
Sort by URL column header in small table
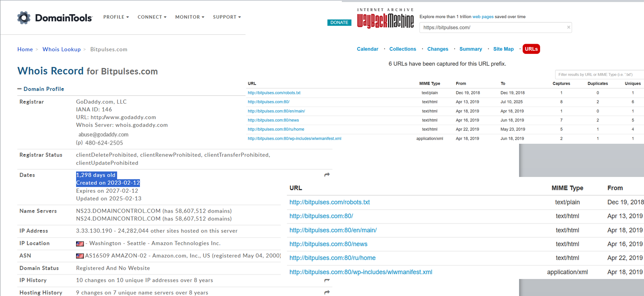pyautogui.click(x=252, y=83)
